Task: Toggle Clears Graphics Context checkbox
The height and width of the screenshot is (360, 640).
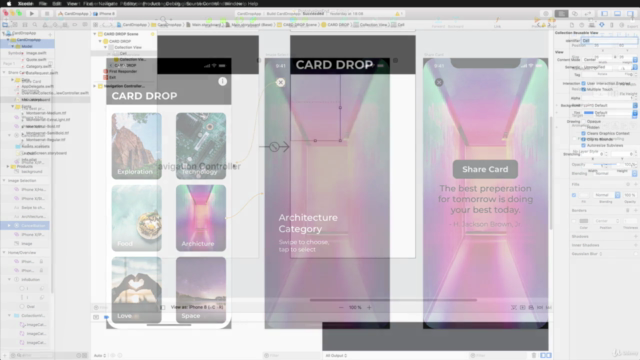Action: (x=583, y=133)
